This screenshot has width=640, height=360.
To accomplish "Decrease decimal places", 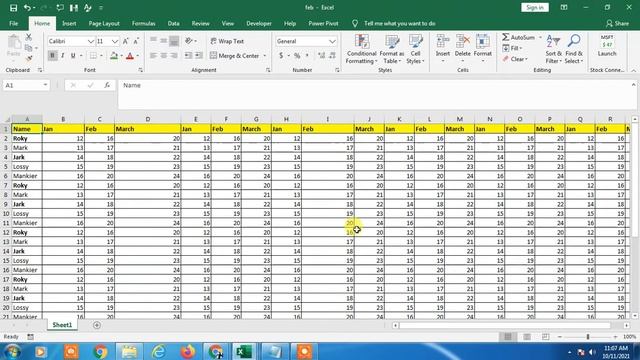I will coord(332,56).
